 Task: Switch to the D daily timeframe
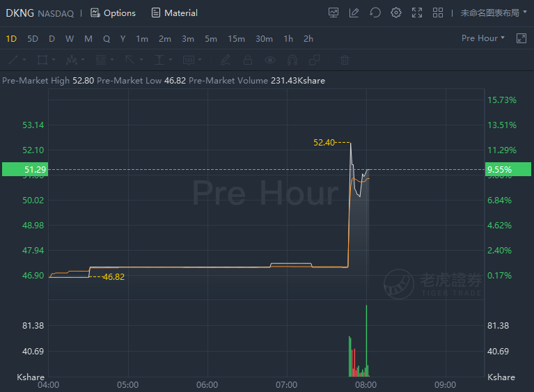[x=52, y=39]
